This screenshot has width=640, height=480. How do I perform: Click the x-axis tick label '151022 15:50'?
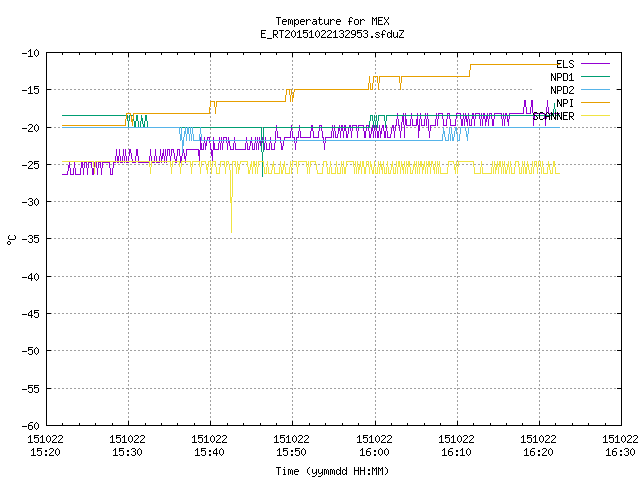tap(291, 446)
